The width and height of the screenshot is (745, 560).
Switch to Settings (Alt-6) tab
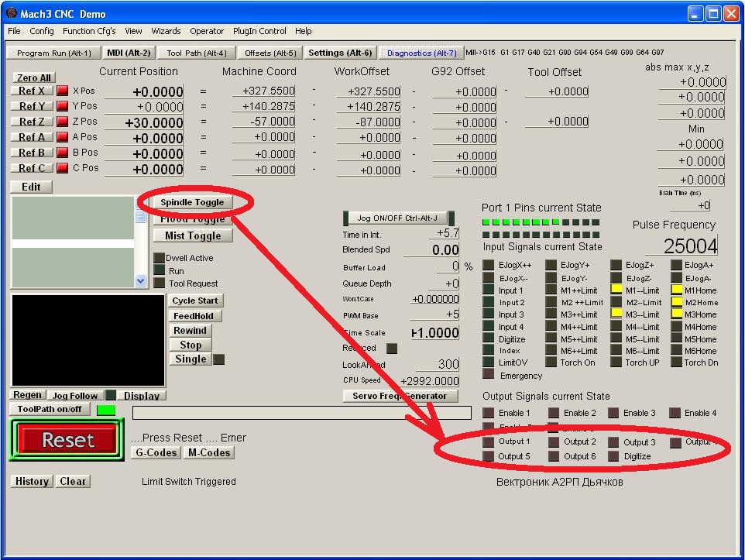[x=340, y=53]
